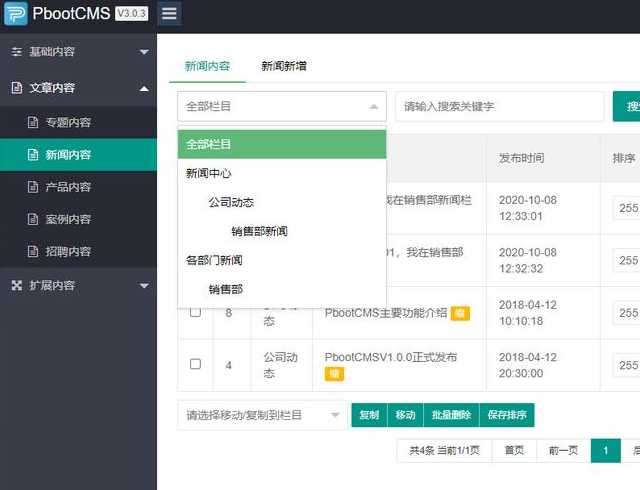The width and height of the screenshot is (640, 490).
Task: Collapse the 文章内容 menu arrow
Action: [x=144, y=89]
